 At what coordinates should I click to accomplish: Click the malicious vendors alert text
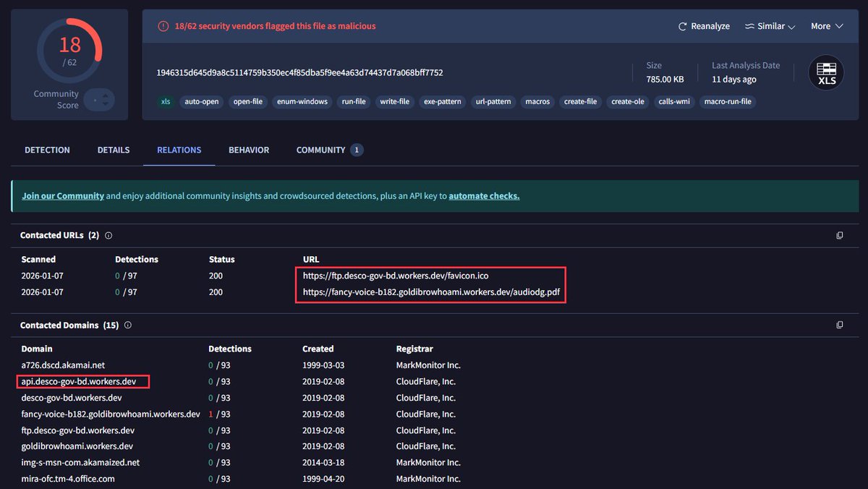coord(276,26)
